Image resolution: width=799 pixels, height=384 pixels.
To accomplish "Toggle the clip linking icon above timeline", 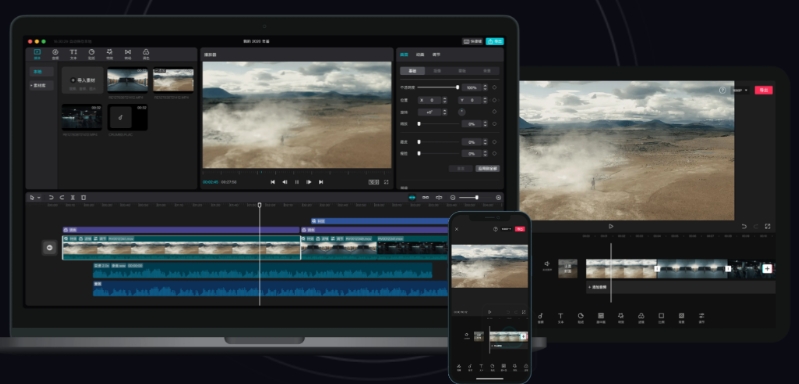I will coord(425,198).
